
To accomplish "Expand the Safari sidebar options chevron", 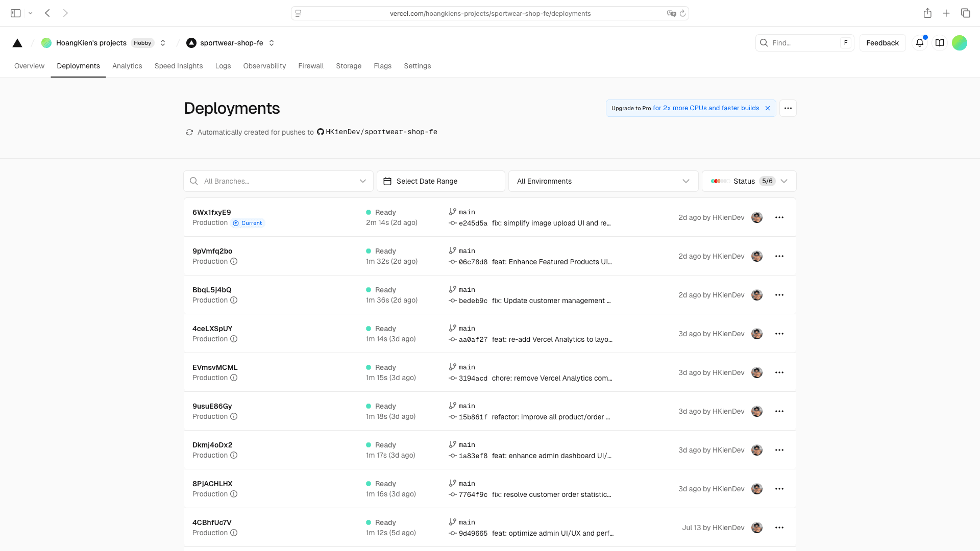I will [x=31, y=13].
